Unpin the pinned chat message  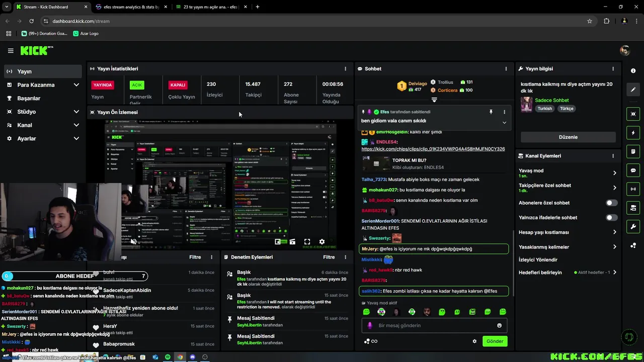click(491, 112)
